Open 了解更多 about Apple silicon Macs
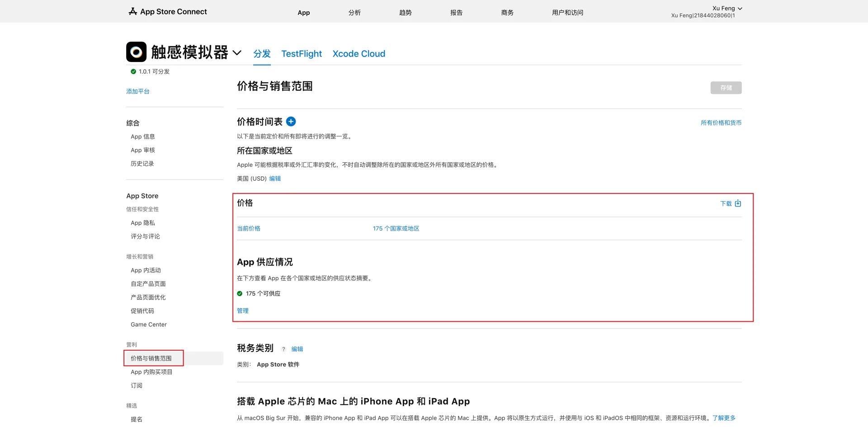The height and width of the screenshot is (433, 868). [x=724, y=418]
